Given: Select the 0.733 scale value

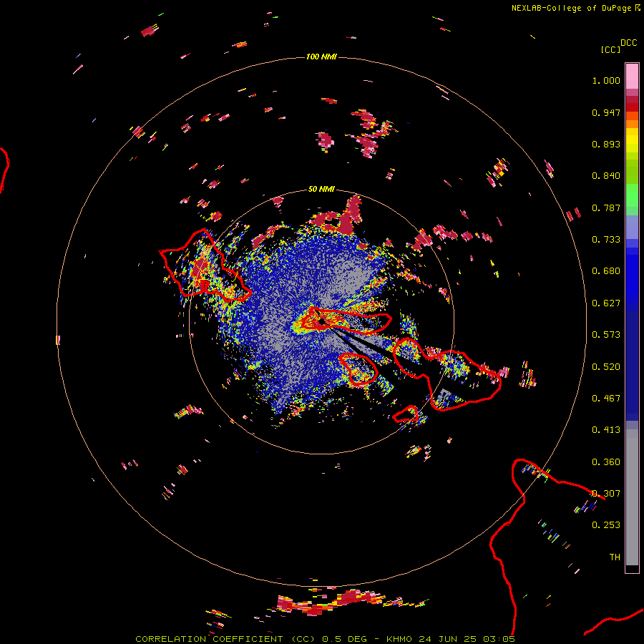Looking at the screenshot, I should 606,240.
